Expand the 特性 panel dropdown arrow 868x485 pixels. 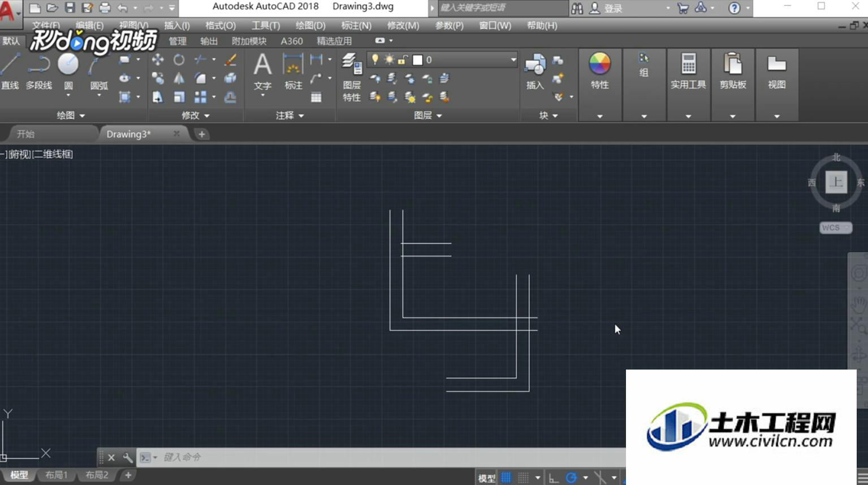(x=599, y=116)
